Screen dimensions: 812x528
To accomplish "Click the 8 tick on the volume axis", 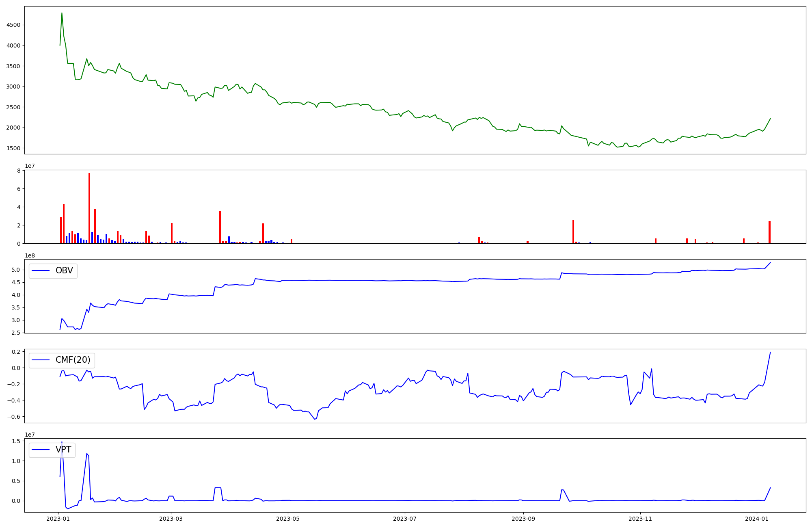I will click(19, 171).
